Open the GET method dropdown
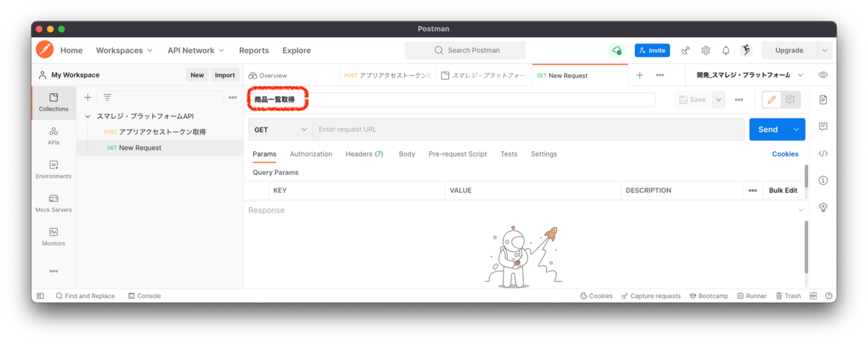Image resolution: width=868 pixels, height=344 pixels. [281, 130]
